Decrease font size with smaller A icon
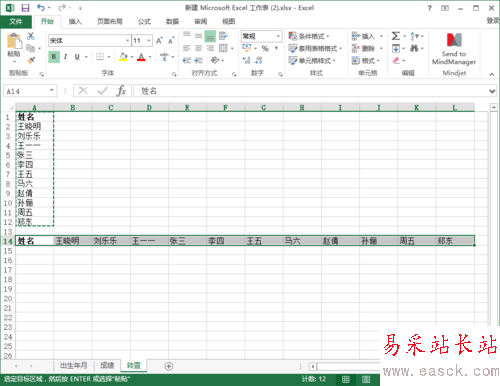 pyautogui.click(x=171, y=41)
